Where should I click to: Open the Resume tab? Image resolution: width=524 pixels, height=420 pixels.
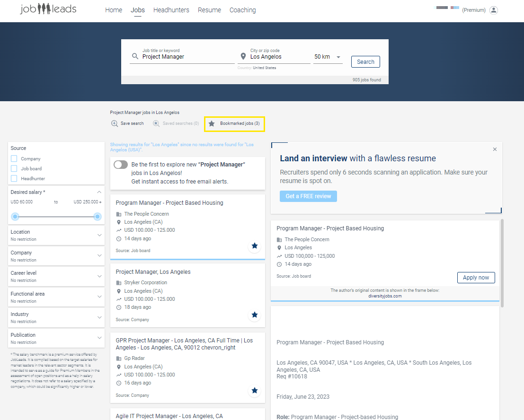pos(209,10)
